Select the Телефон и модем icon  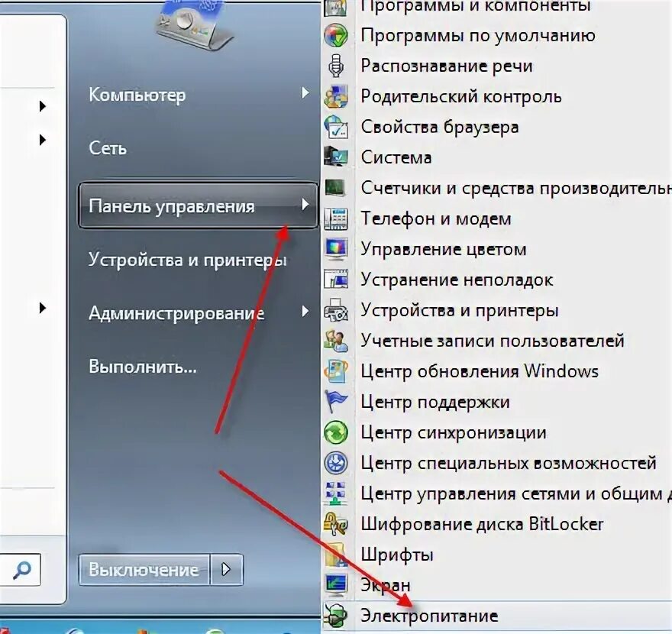tap(335, 218)
